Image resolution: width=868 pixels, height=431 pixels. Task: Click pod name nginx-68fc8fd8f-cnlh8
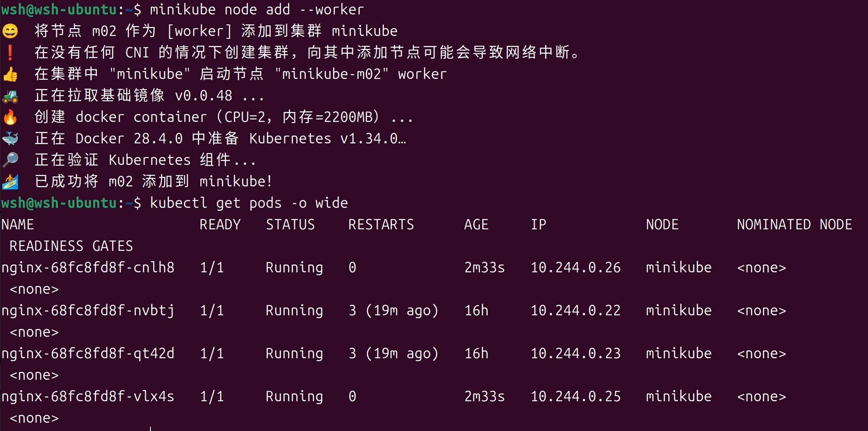tap(88, 267)
